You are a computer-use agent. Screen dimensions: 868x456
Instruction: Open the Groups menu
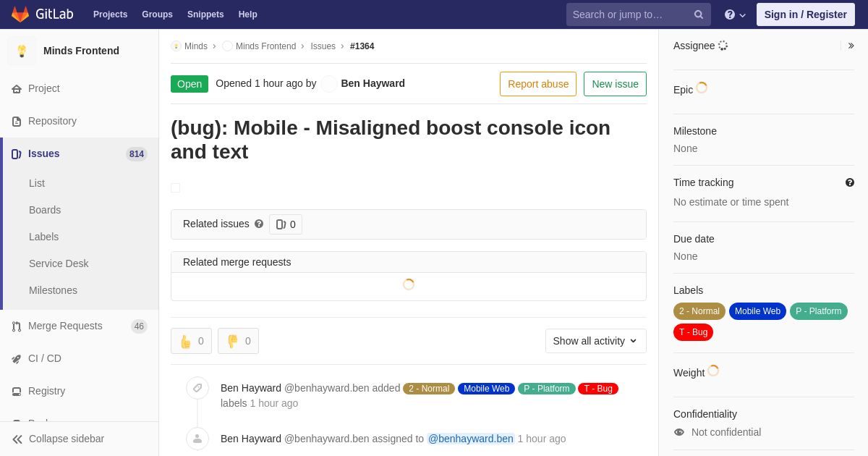(x=157, y=14)
